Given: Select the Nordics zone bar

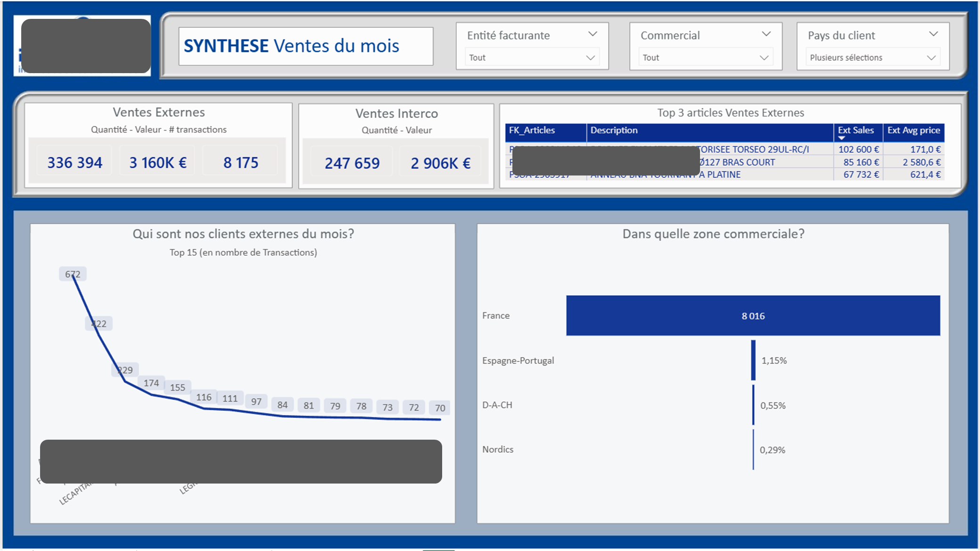Looking at the screenshot, I should 753,450.
